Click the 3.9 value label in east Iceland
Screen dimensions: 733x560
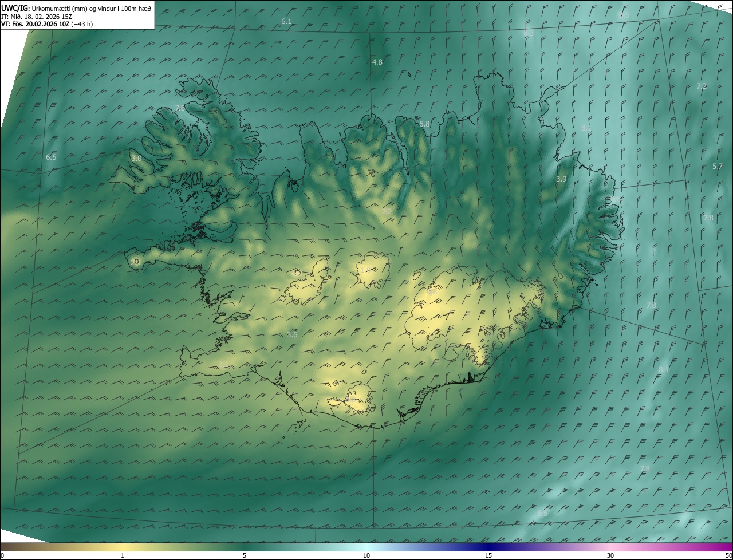pos(561,179)
